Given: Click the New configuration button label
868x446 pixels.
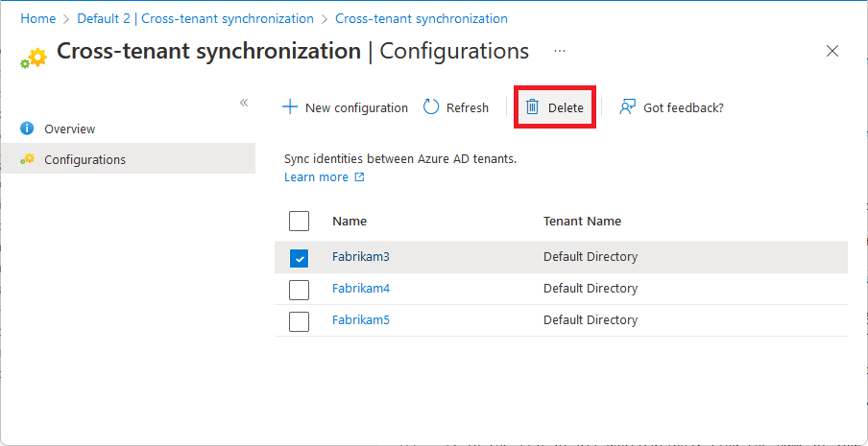Looking at the screenshot, I should (356, 107).
